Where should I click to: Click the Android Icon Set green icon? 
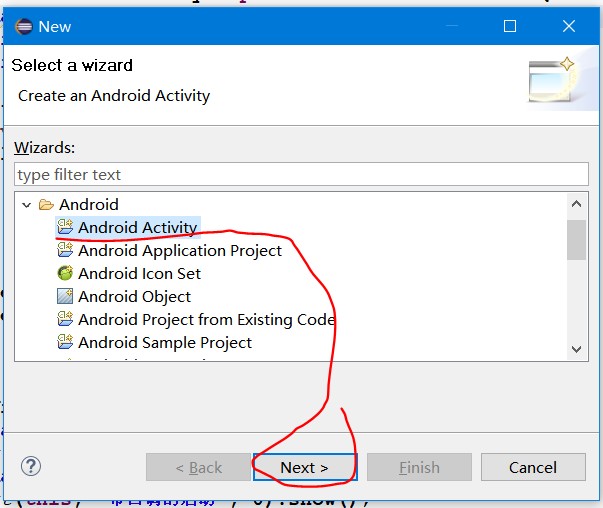[65, 273]
